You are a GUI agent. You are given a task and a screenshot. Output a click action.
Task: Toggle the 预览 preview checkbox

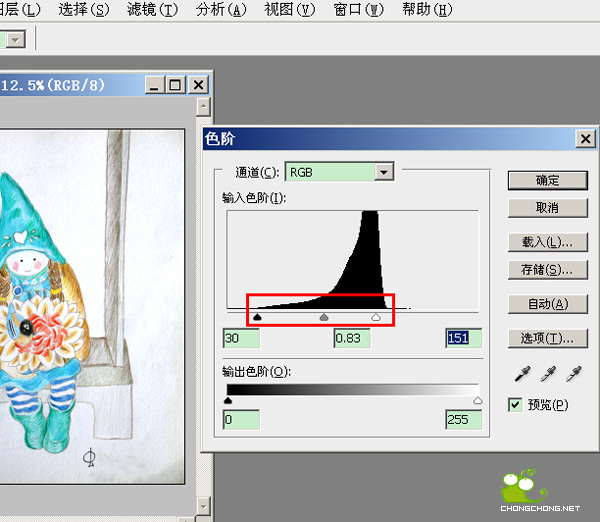(x=515, y=405)
